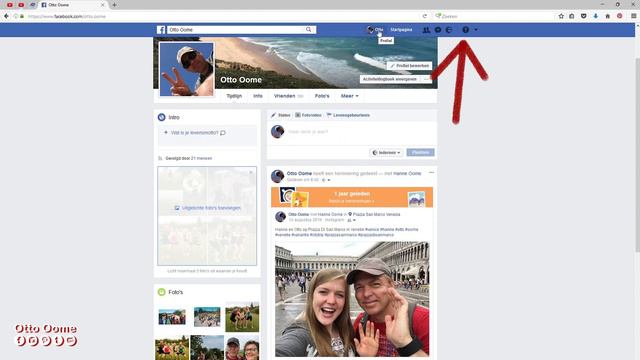Open third photo thumbnail, top row
Viewport: 640px width, 360px height.
pos(242,317)
